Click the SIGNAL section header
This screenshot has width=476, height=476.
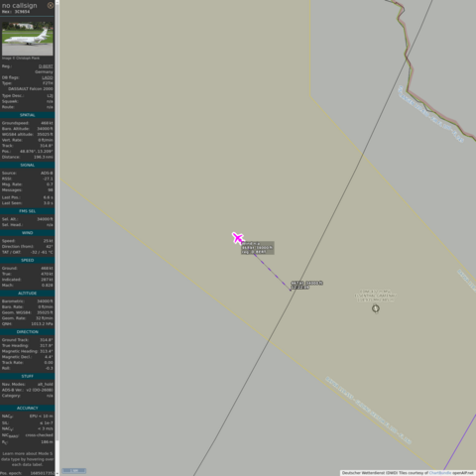point(28,165)
